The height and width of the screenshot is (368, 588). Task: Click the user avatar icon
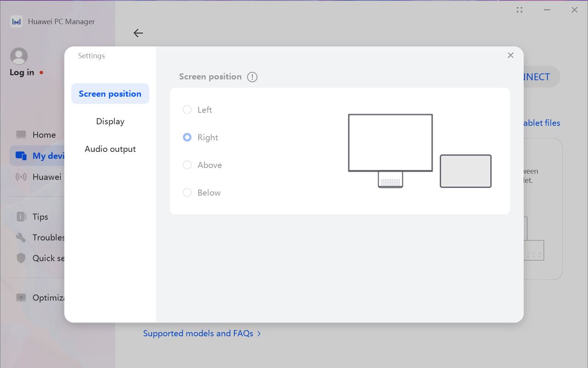coord(19,56)
